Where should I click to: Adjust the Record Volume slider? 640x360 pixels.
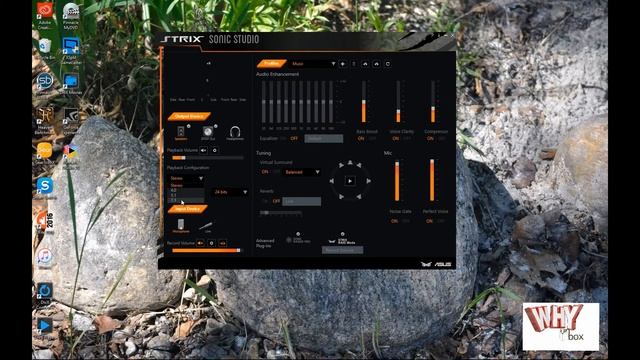point(207,250)
